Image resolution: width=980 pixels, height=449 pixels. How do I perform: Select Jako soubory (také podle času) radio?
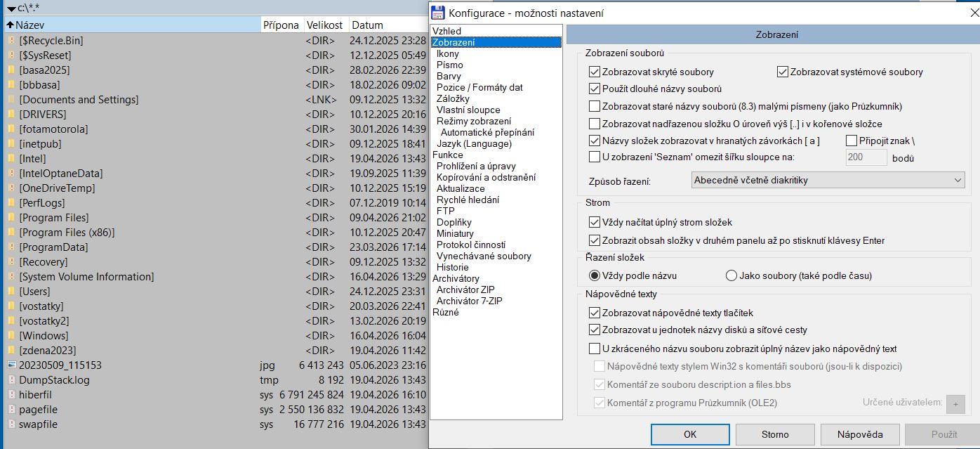[731, 275]
